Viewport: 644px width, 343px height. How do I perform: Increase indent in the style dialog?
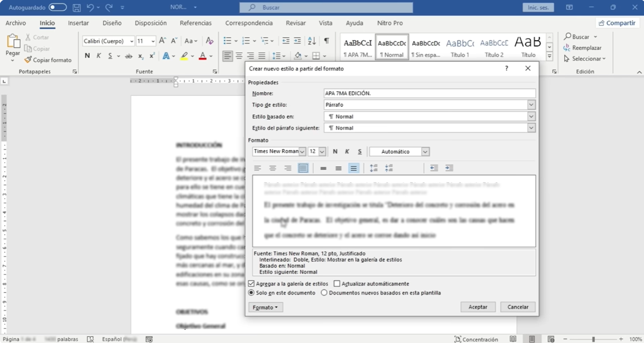coord(449,168)
